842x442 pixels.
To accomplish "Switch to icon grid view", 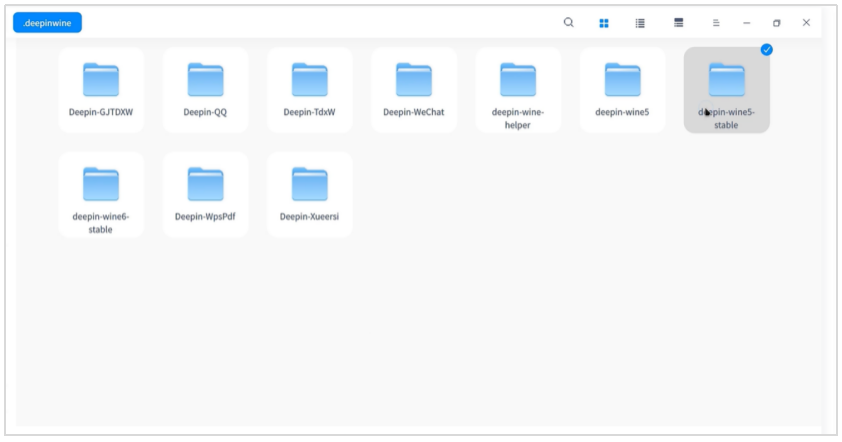I will (x=604, y=22).
